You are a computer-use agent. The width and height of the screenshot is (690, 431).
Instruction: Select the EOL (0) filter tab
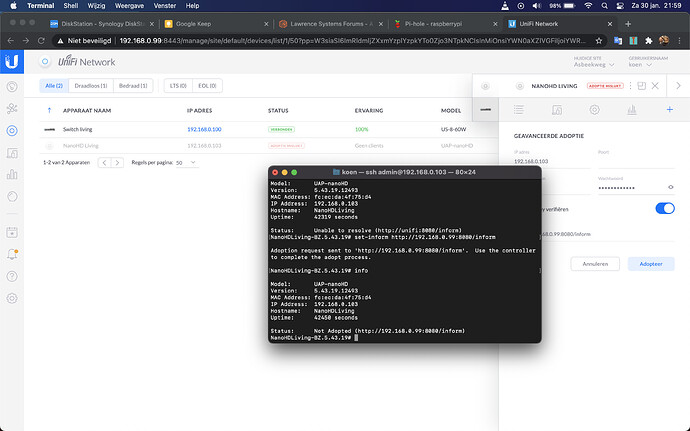207,86
